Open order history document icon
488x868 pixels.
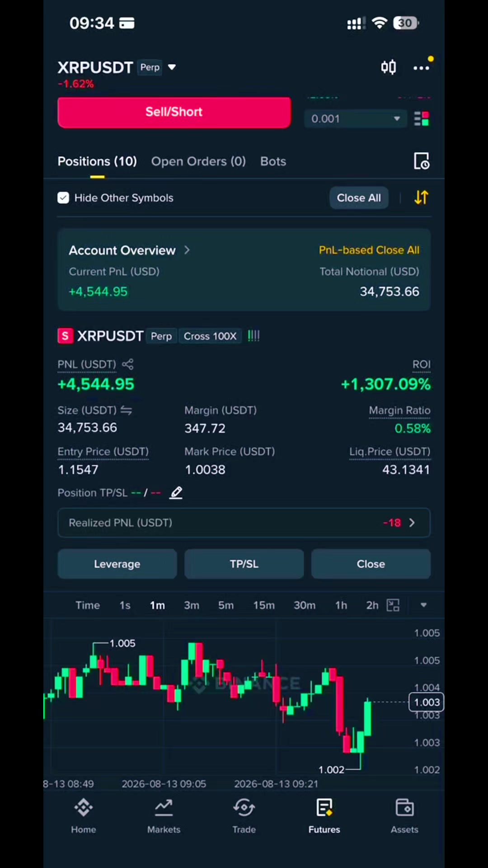coord(422,161)
